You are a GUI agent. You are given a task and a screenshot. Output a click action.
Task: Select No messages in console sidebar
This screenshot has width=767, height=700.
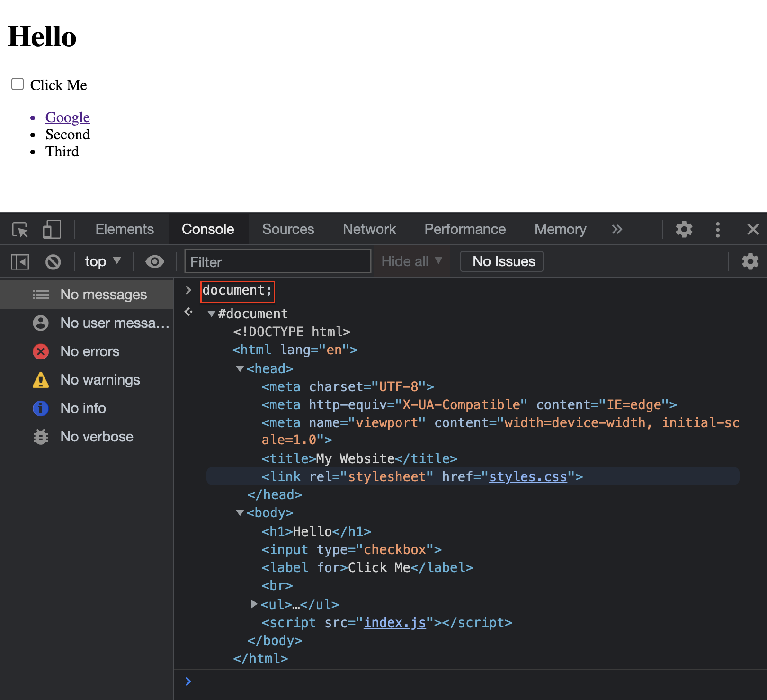[87, 295]
